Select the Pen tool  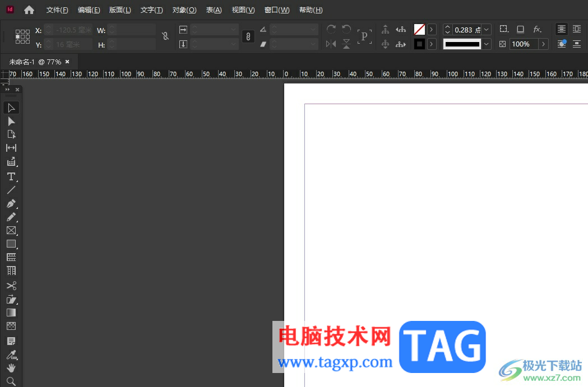point(11,203)
